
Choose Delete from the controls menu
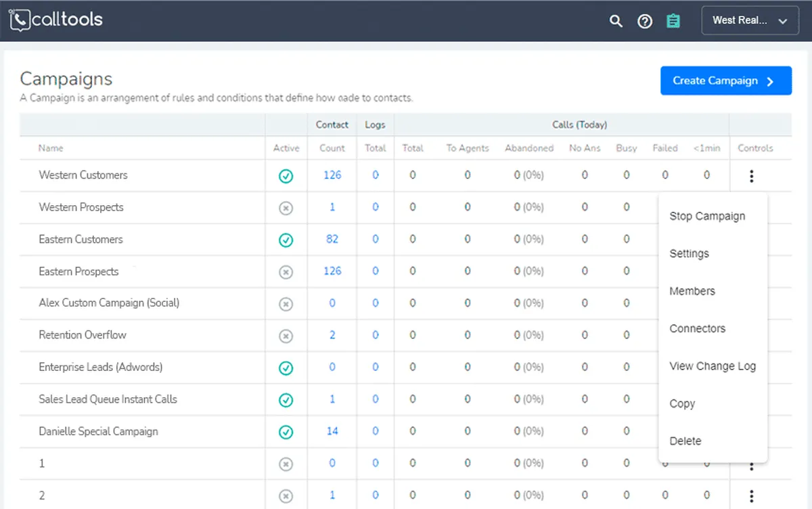pos(685,441)
